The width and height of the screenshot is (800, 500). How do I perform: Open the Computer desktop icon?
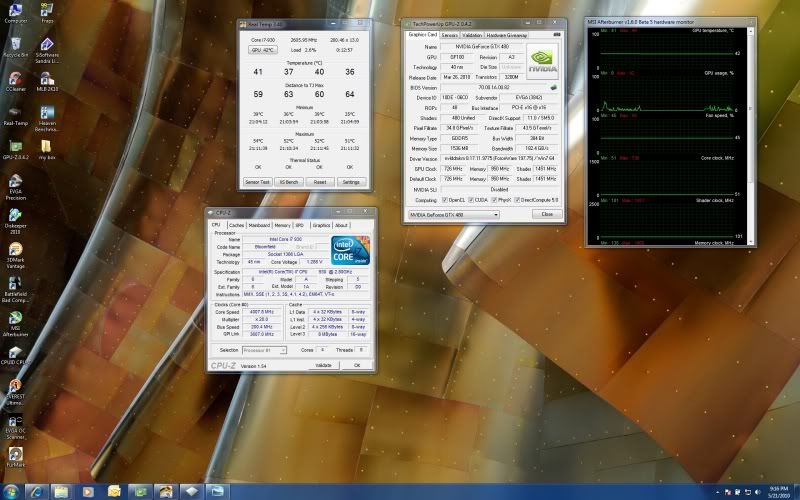click(15, 13)
